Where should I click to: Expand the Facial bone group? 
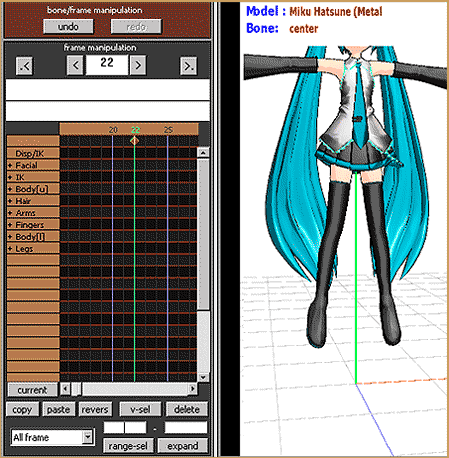pyautogui.click(x=10, y=165)
